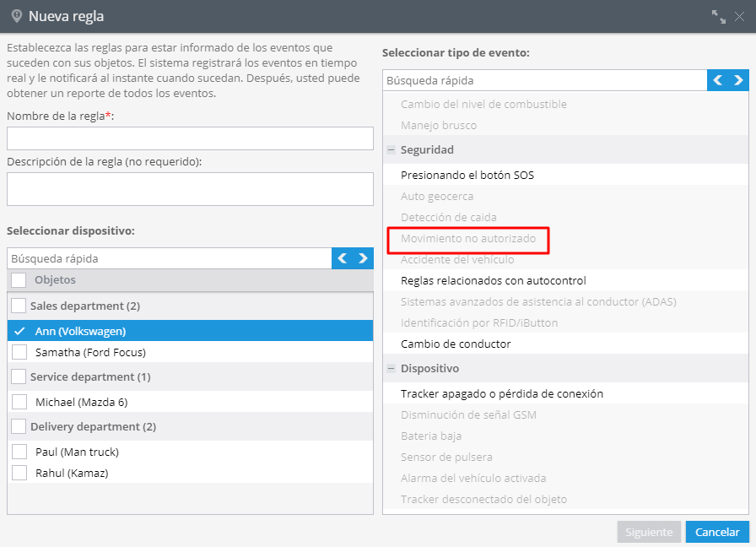Click next arrow in device search
756x547 pixels.
tap(364, 258)
